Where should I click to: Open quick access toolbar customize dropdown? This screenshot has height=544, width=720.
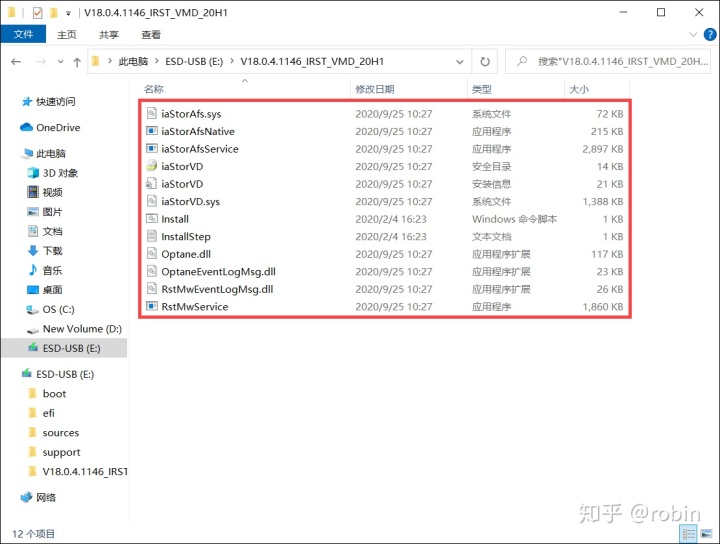click(68, 13)
